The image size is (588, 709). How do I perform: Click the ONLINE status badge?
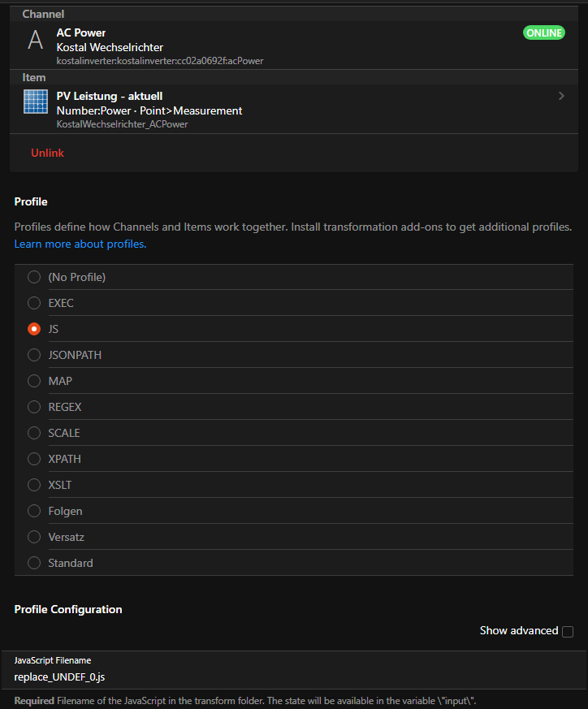(x=544, y=32)
